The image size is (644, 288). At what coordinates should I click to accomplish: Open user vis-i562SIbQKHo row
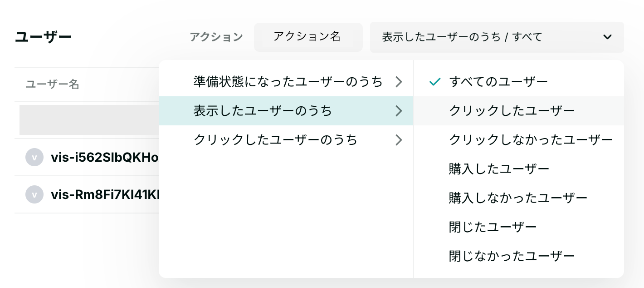coord(87,157)
